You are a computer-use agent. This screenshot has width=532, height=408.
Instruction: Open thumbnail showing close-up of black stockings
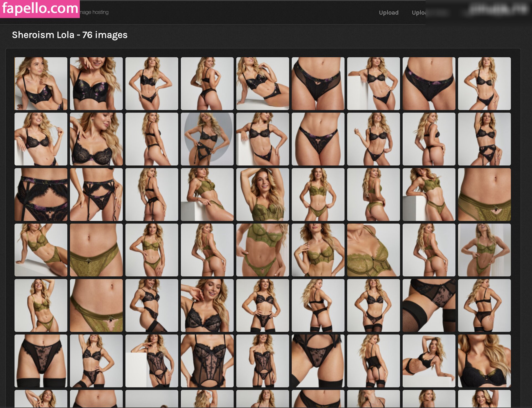[x=429, y=305]
